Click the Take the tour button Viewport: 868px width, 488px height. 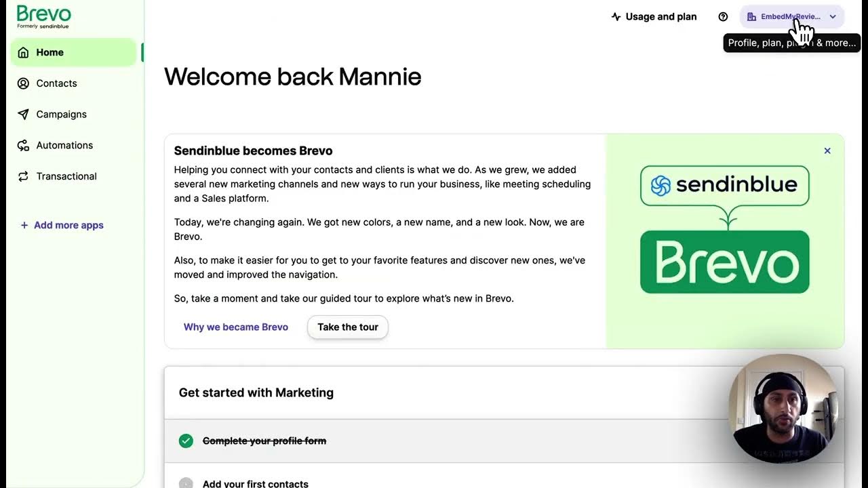click(x=347, y=327)
